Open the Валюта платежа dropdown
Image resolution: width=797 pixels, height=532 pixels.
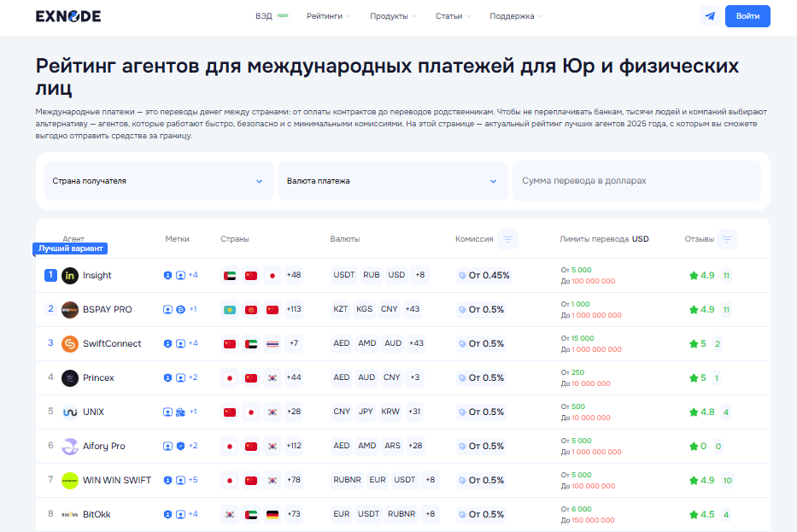[394, 181]
